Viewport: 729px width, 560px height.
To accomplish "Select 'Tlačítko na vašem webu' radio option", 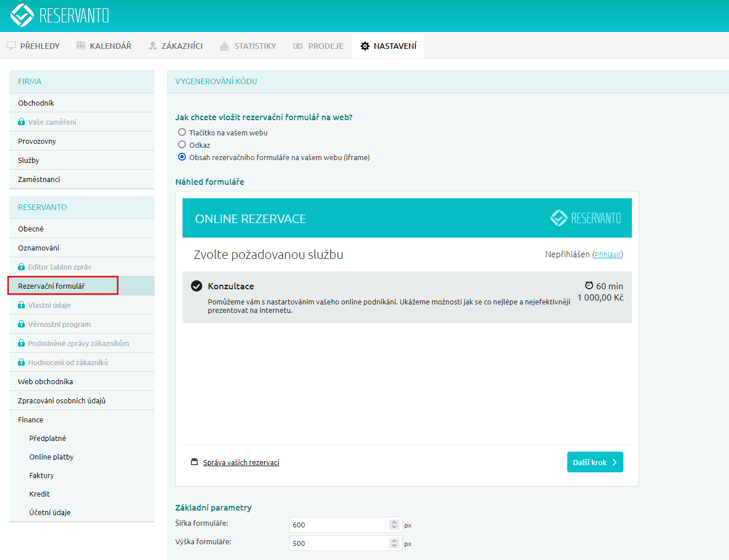I will (182, 133).
